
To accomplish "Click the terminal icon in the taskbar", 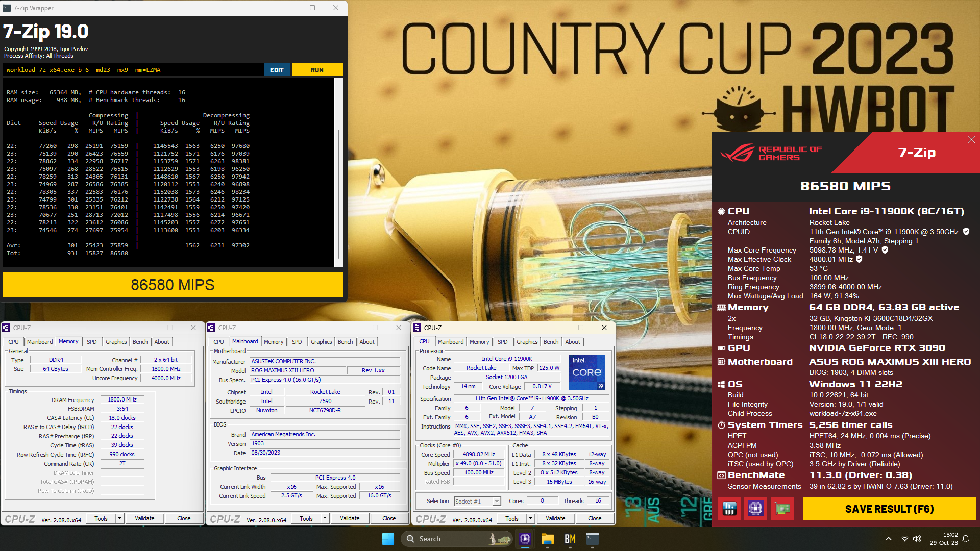I will coord(592,539).
